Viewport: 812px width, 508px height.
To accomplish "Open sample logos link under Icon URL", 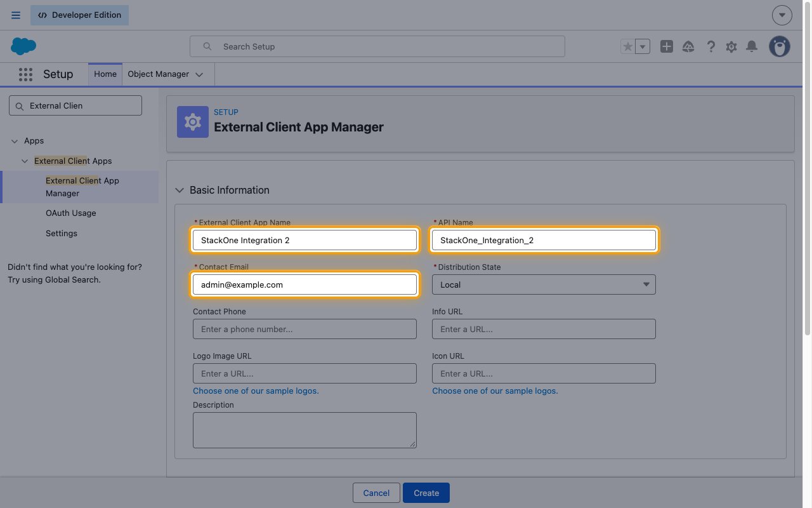I will pyautogui.click(x=495, y=391).
